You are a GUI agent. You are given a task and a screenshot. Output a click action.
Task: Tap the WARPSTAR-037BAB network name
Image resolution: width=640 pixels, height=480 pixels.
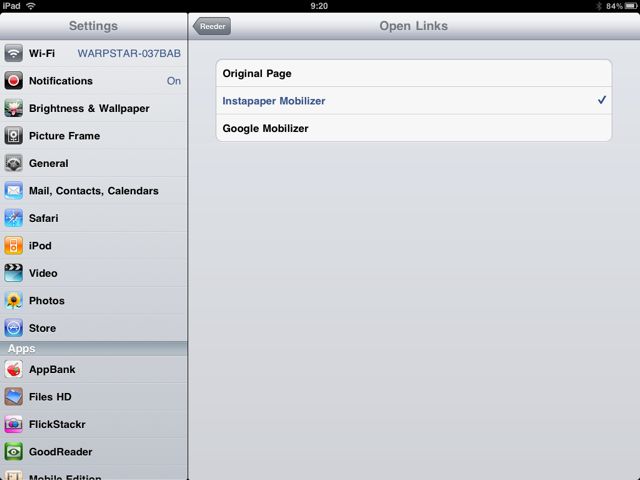tap(129, 53)
